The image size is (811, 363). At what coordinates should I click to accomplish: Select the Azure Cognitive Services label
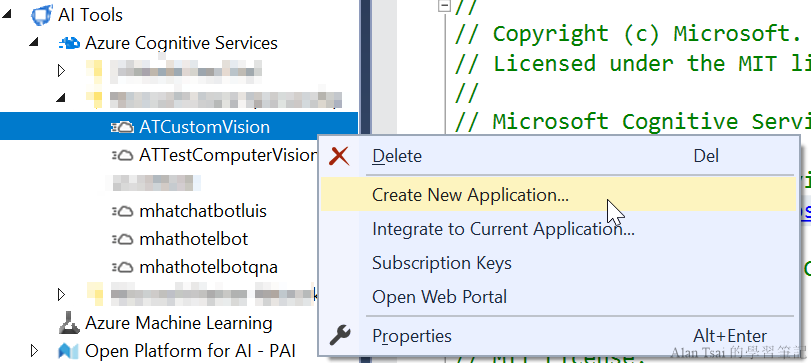[x=182, y=42]
